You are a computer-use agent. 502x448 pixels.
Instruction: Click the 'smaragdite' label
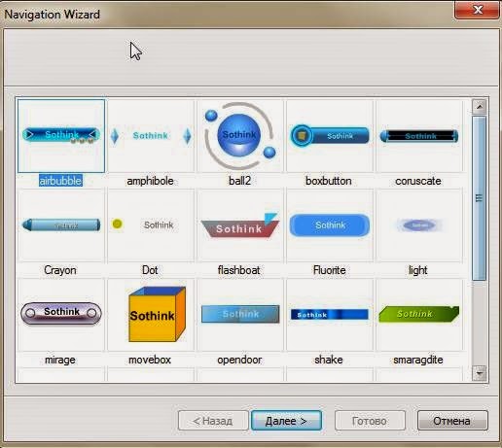pyautogui.click(x=418, y=360)
